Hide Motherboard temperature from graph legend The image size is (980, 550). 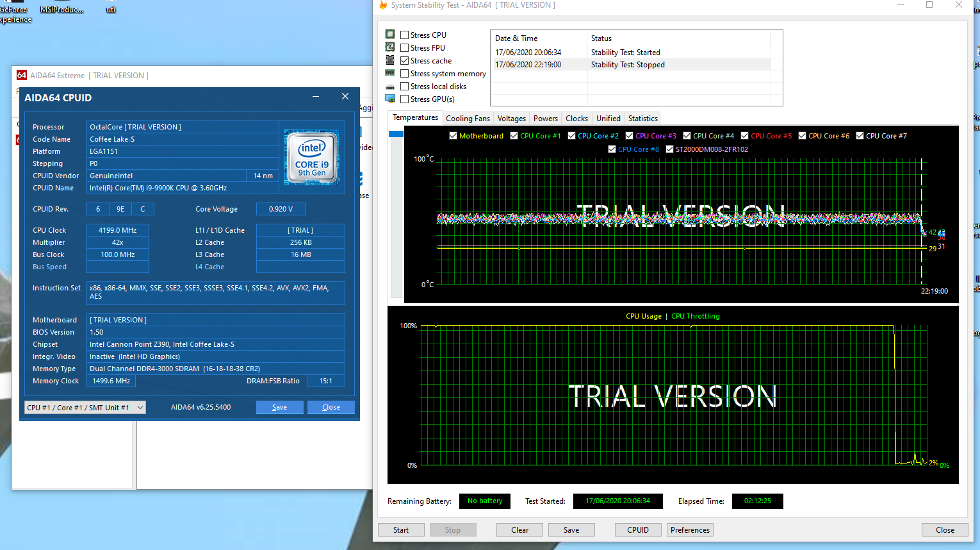(x=453, y=136)
